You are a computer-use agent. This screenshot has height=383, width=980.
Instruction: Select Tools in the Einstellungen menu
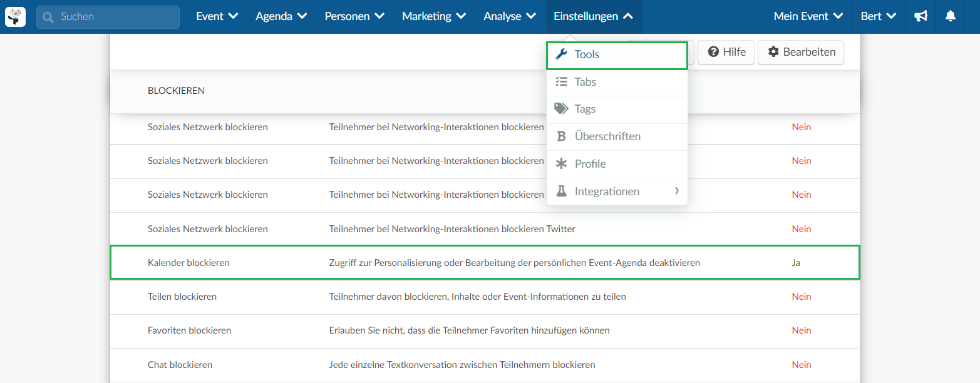point(617,54)
